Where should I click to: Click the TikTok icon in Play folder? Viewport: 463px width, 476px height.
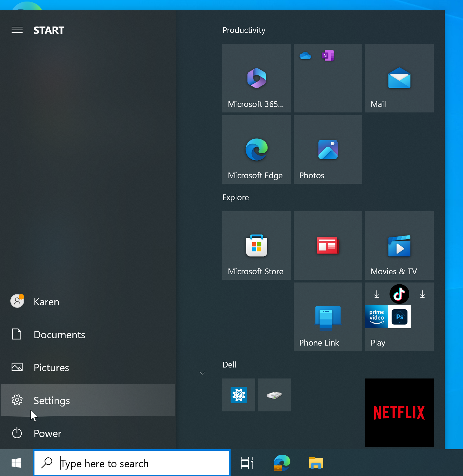click(x=399, y=294)
